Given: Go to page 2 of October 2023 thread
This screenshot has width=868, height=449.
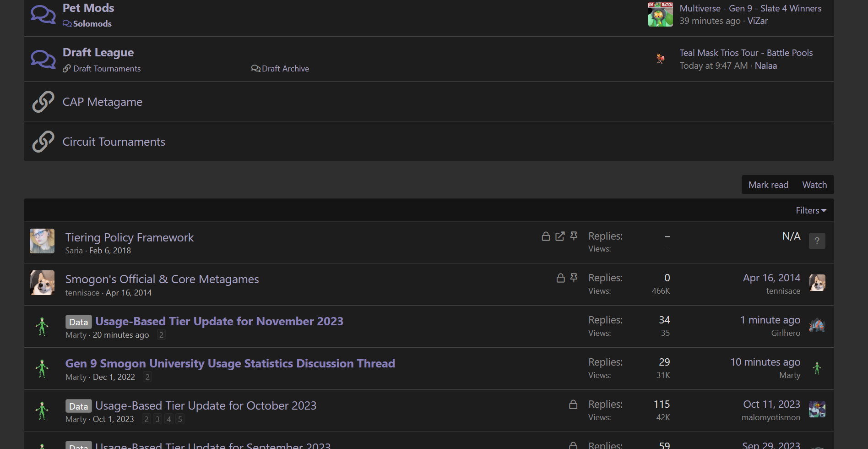Looking at the screenshot, I should click(146, 419).
